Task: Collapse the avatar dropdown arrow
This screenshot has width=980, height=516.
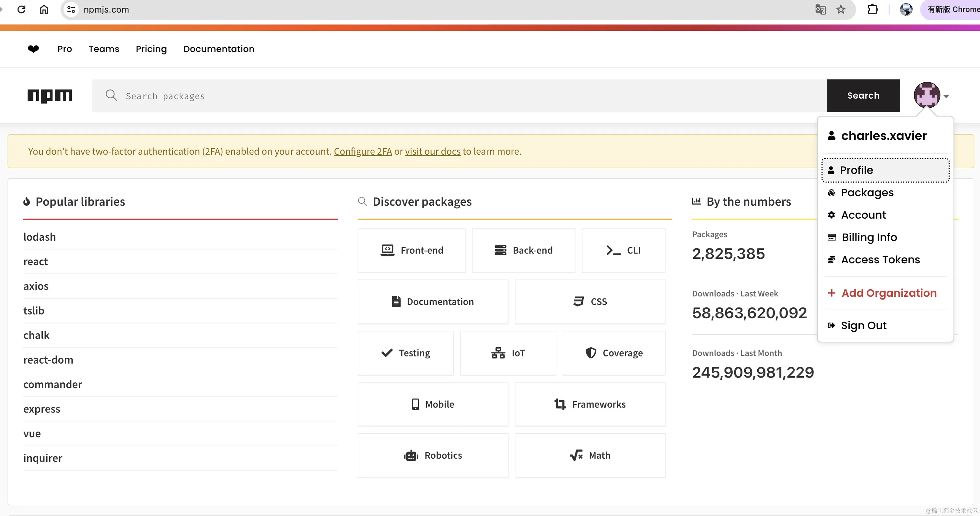Action: pyautogui.click(x=946, y=96)
